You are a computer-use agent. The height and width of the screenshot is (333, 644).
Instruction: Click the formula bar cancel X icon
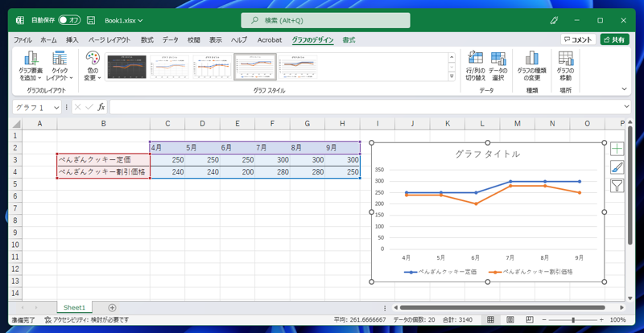[78, 107]
